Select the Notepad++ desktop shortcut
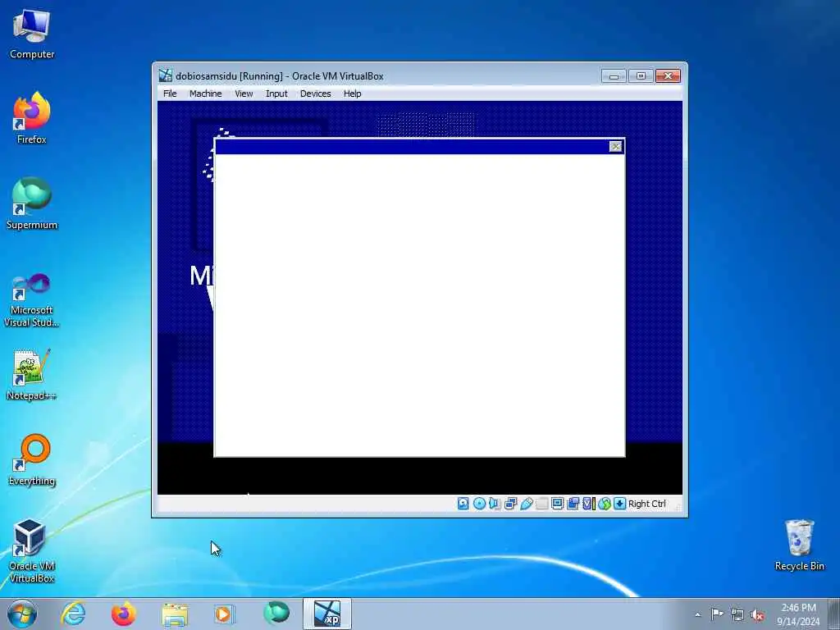Image resolution: width=840 pixels, height=630 pixels. point(32,375)
